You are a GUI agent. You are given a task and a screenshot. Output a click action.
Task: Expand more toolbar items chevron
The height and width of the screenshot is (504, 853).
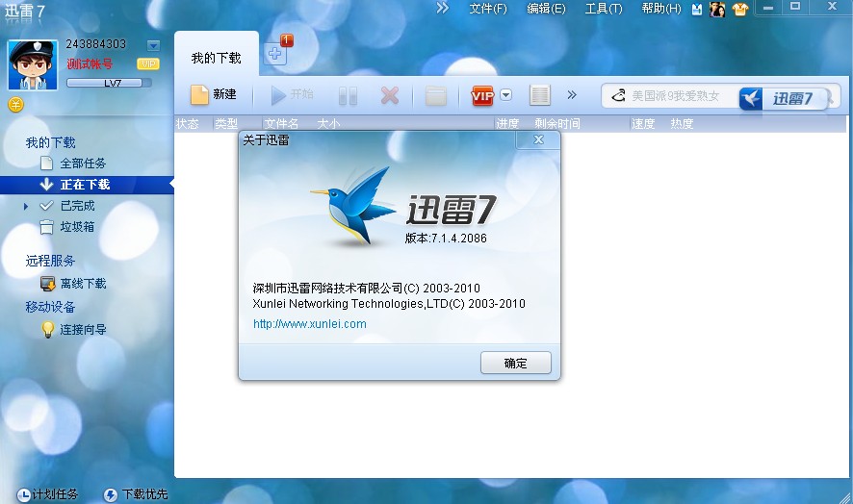coord(571,95)
